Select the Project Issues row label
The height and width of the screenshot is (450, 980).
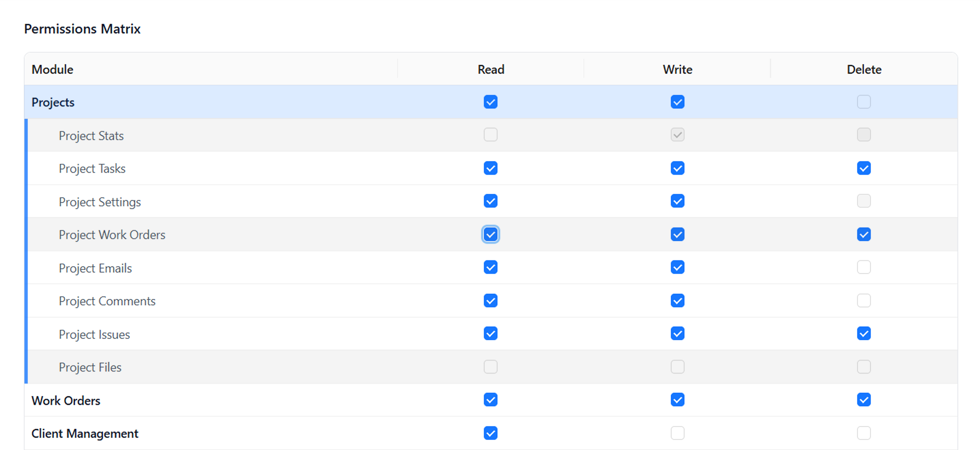point(94,335)
